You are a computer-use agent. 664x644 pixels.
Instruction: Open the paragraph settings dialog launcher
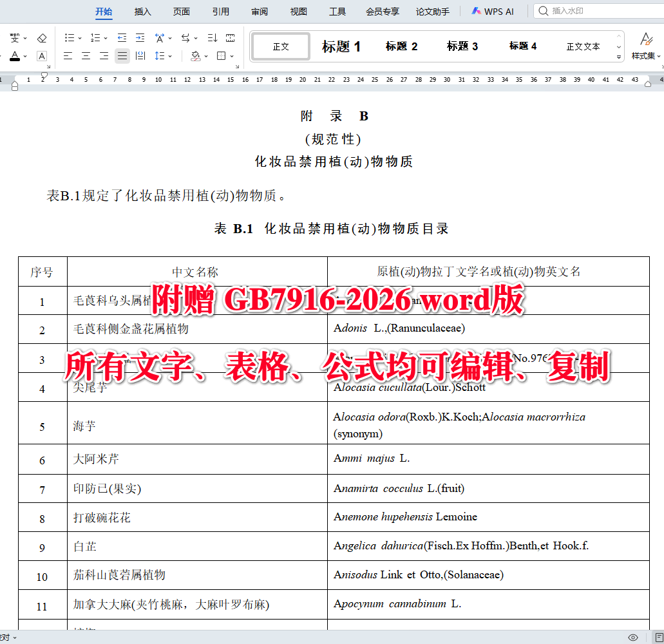(237, 66)
